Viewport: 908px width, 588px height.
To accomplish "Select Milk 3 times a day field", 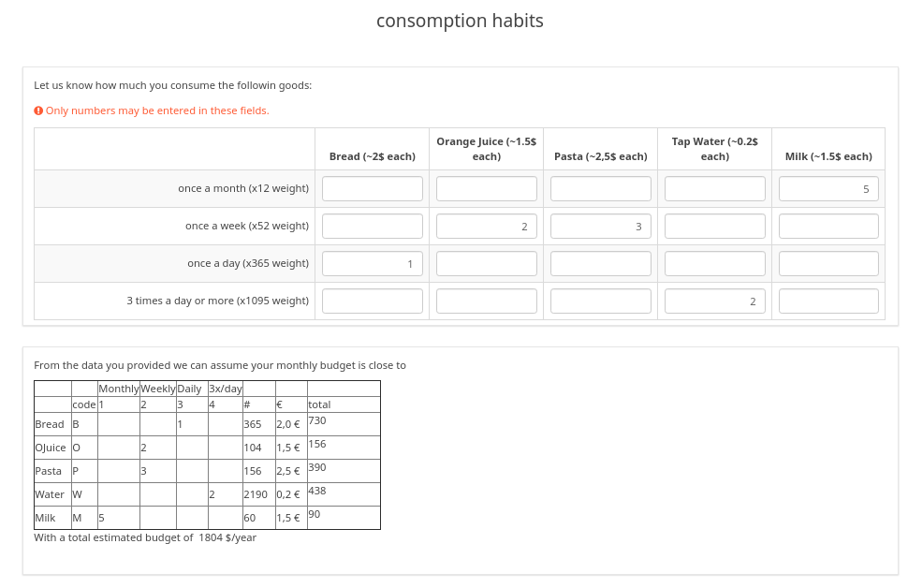I will (828, 301).
